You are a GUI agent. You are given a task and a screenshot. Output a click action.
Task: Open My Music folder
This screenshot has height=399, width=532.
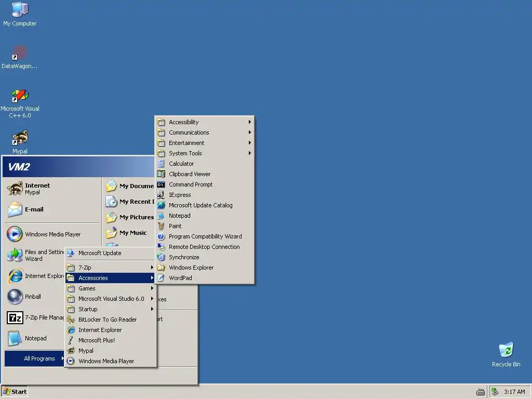[129, 233]
